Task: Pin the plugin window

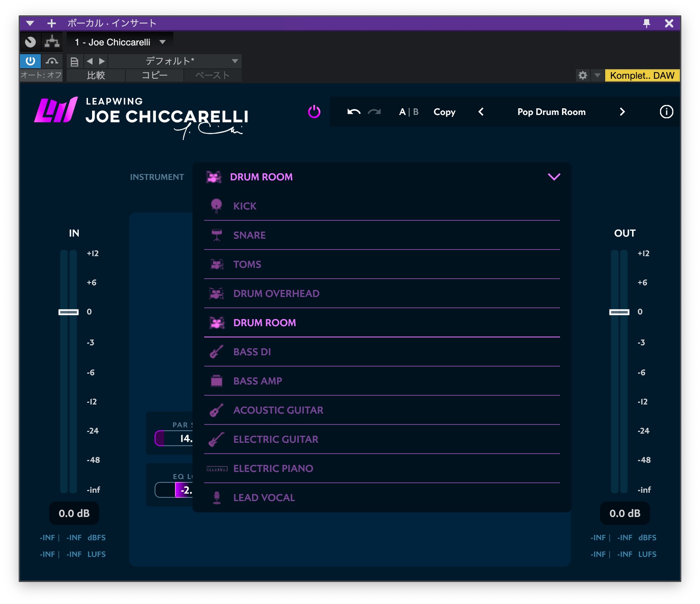Action: tap(646, 23)
